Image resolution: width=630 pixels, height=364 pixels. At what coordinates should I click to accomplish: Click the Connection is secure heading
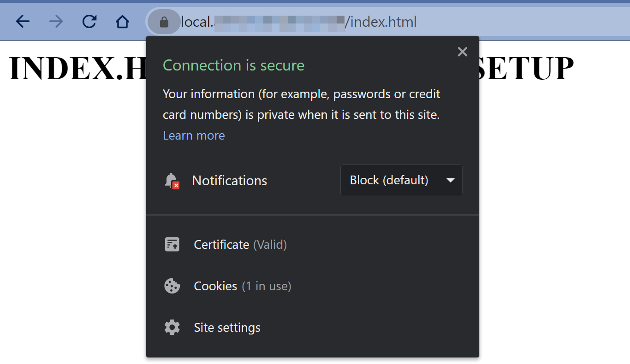click(x=234, y=65)
